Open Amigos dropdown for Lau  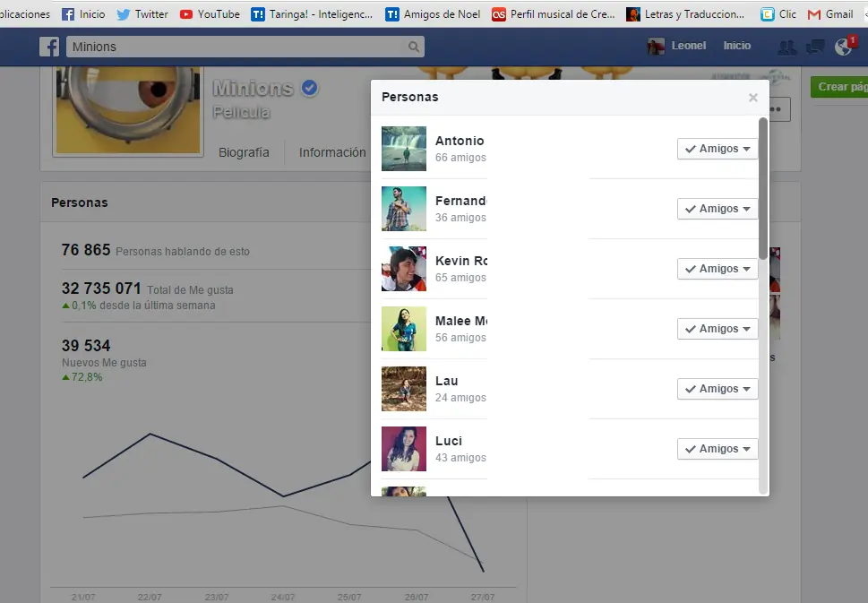click(x=718, y=389)
